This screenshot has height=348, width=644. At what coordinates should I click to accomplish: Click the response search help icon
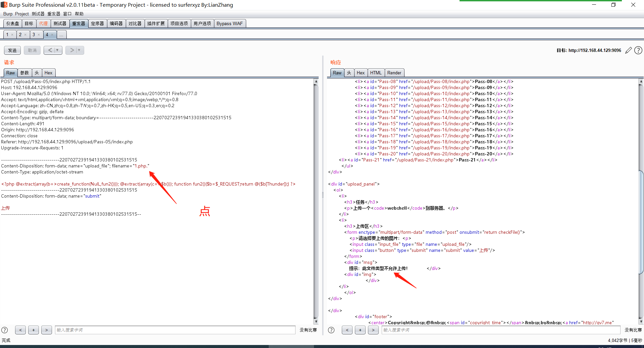pyautogui.click(x=331, y=330)
